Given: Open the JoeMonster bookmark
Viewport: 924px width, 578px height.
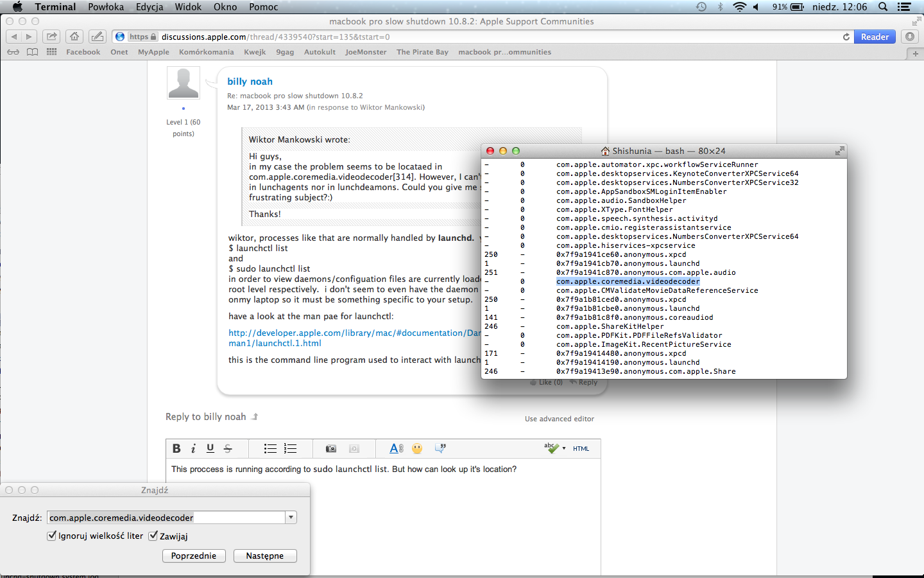Looking at the screenshot, I should click(x=366, y=52).
